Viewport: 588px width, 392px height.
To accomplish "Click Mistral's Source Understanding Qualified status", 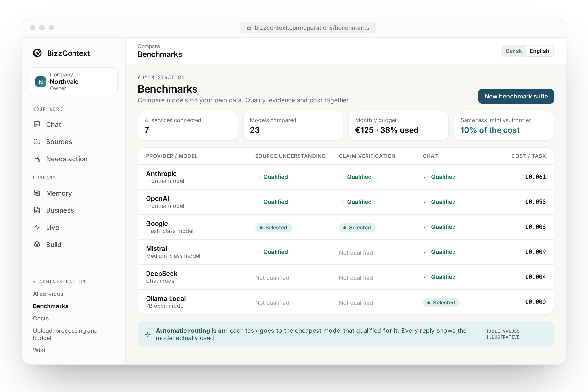I will point(272,252).
